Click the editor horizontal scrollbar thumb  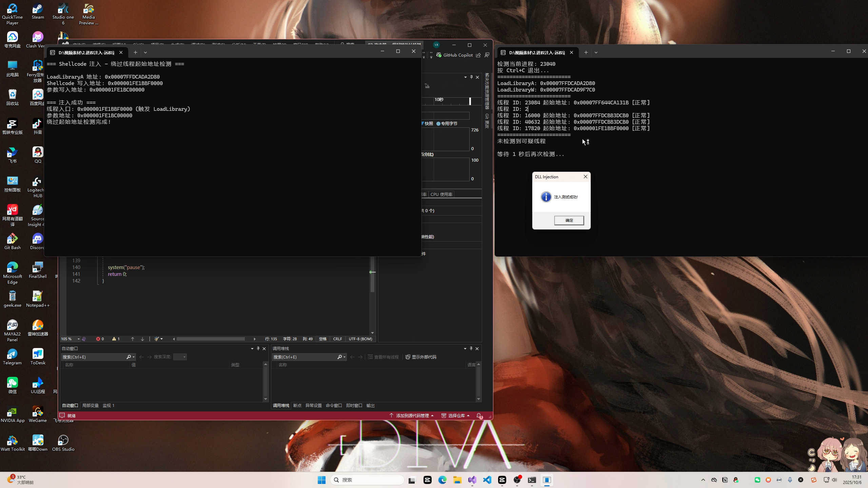[x=210, y=339]
